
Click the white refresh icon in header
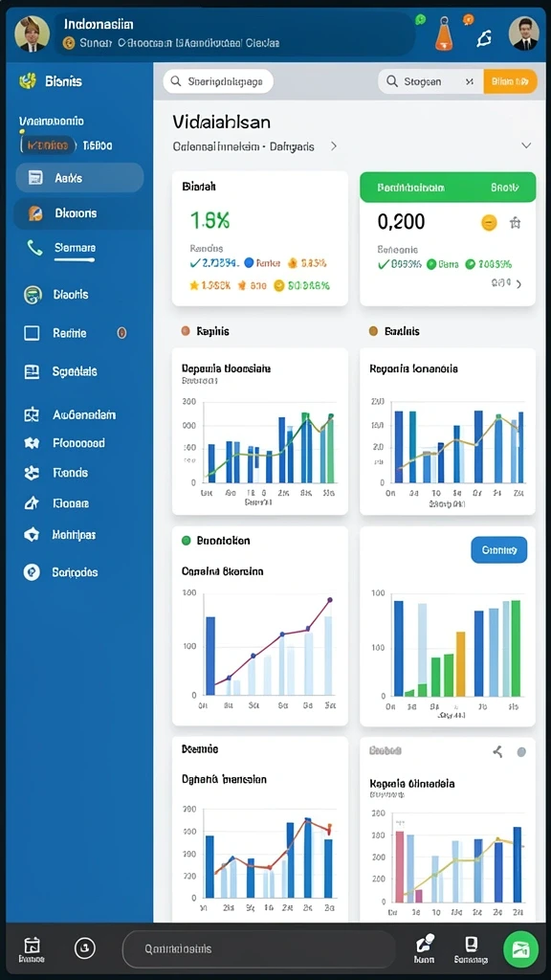pos(483,38)
